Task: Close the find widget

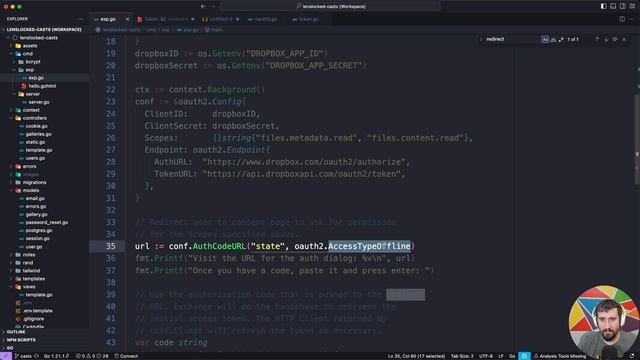Action: [x=624, y=39]
